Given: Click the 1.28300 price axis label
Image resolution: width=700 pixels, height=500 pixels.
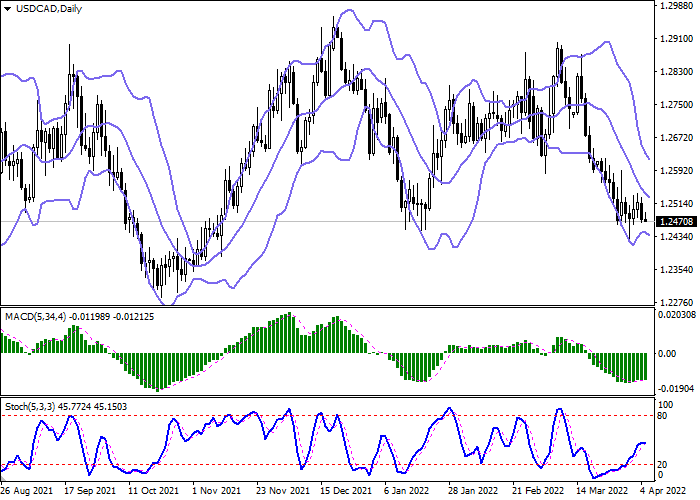Looking at the screenshot, I should point(677,72).
